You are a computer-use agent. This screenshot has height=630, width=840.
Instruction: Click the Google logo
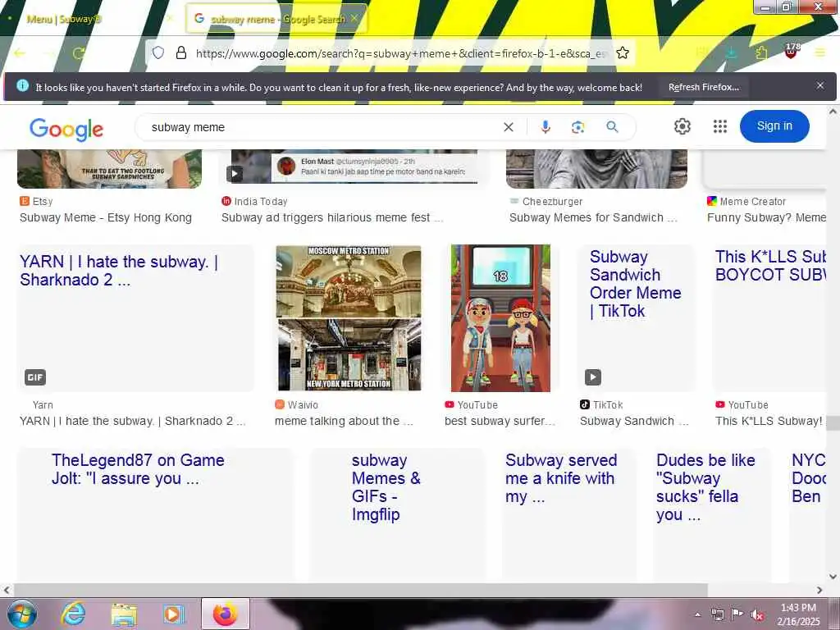coord(66,129)
